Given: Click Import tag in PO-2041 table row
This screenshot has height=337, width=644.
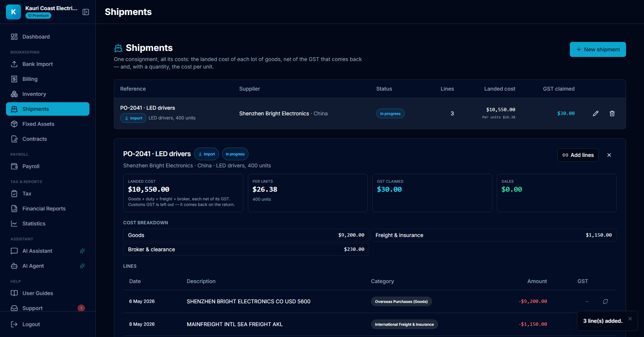Looking at the screenshot, I should tap(133, 118).
